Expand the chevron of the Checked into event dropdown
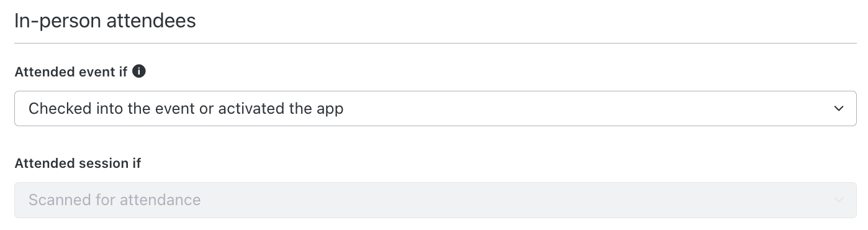Viewport: 868px width, 230px height. pyautogui.click(x=839, y=109)
